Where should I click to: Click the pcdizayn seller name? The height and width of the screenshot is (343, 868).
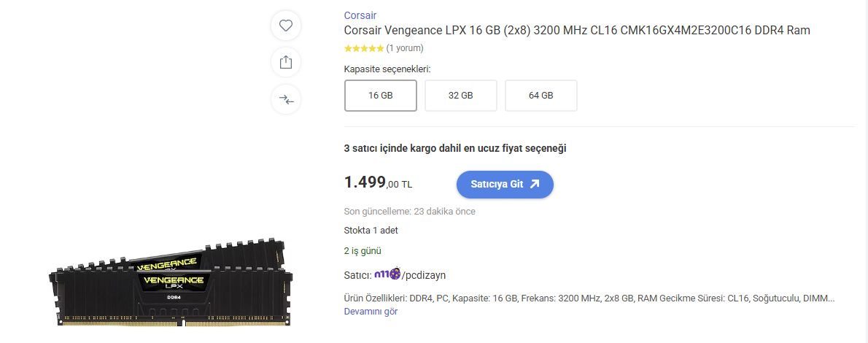(424, 275)
